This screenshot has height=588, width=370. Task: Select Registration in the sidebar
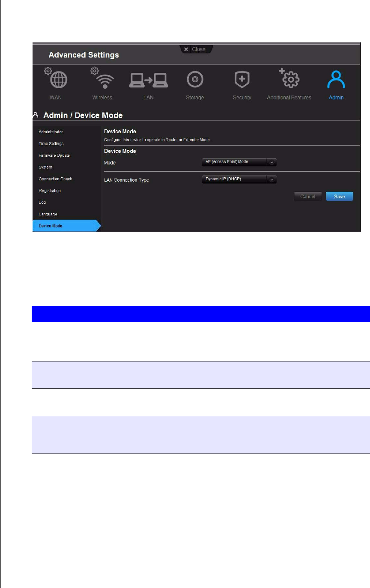pyautogui.click(x=50, y=191)
